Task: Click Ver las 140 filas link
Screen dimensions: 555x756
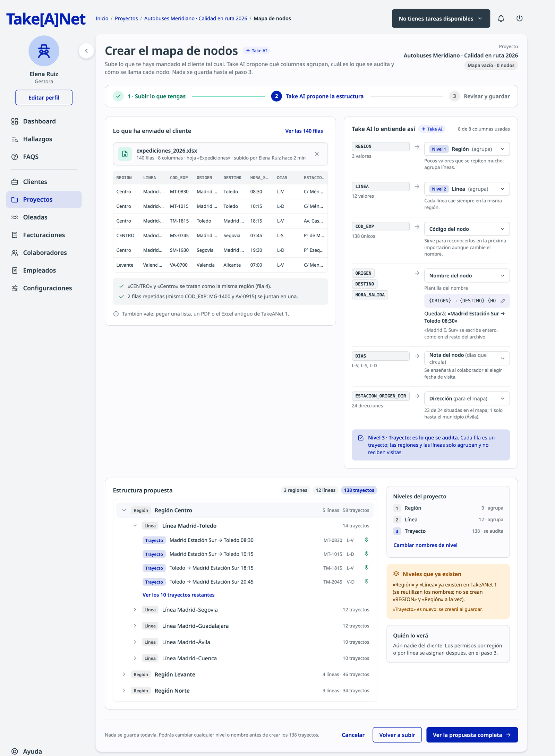Action: point(304,131)
